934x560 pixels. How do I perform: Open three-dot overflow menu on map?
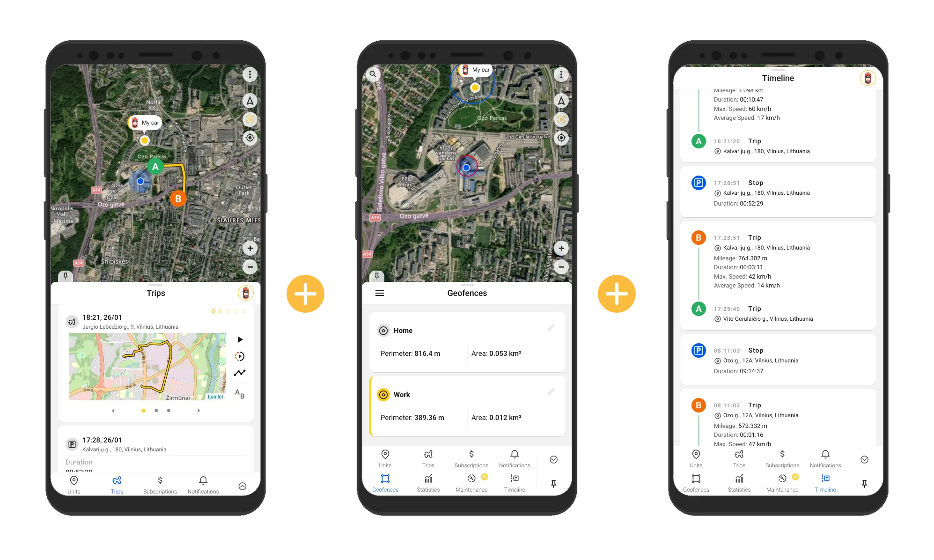coord(248,74)
